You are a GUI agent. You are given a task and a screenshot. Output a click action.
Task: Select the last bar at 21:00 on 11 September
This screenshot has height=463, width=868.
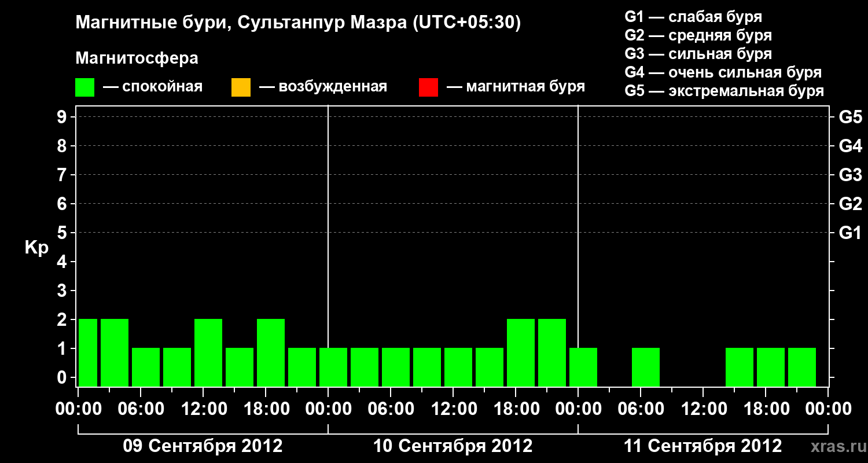pos(802,367)
